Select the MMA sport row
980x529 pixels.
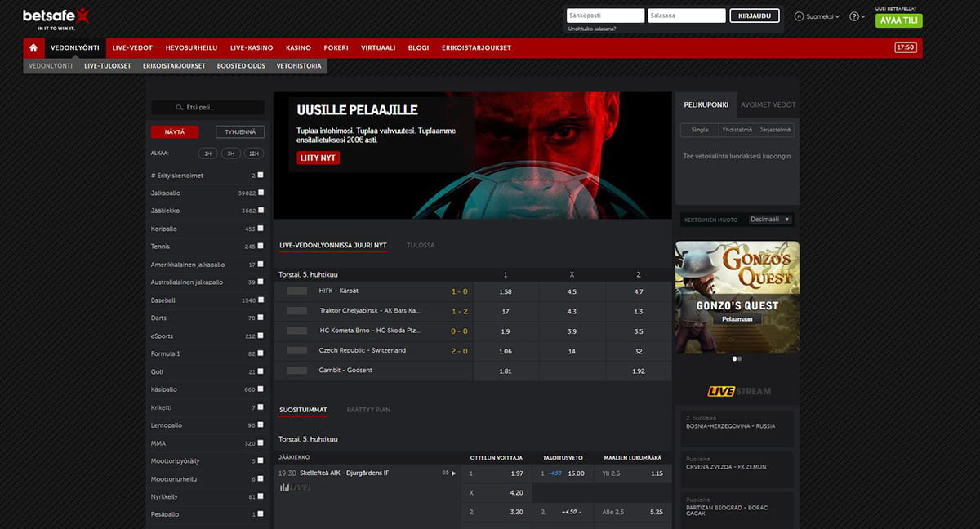pyautogui.click(x=207, y=443)
